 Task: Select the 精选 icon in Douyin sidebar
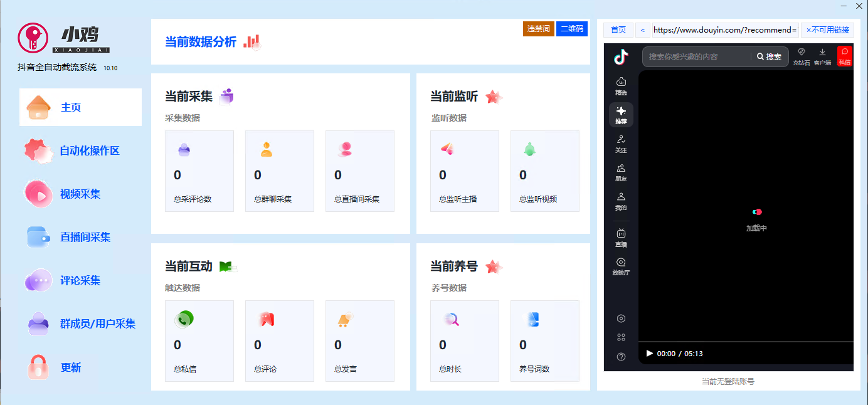pos(620,85)
